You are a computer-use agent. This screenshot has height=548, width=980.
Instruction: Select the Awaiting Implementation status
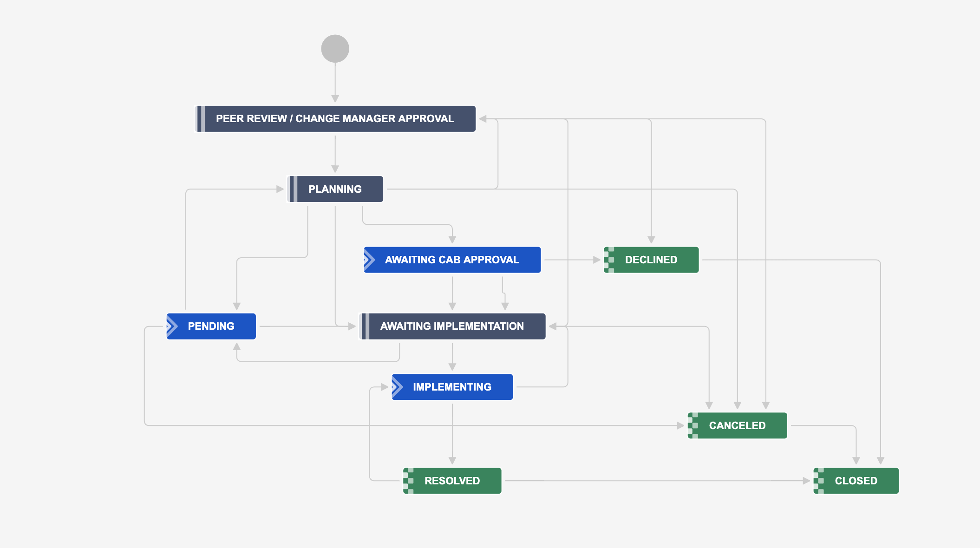pyautogui.click(x=452, y=326)
